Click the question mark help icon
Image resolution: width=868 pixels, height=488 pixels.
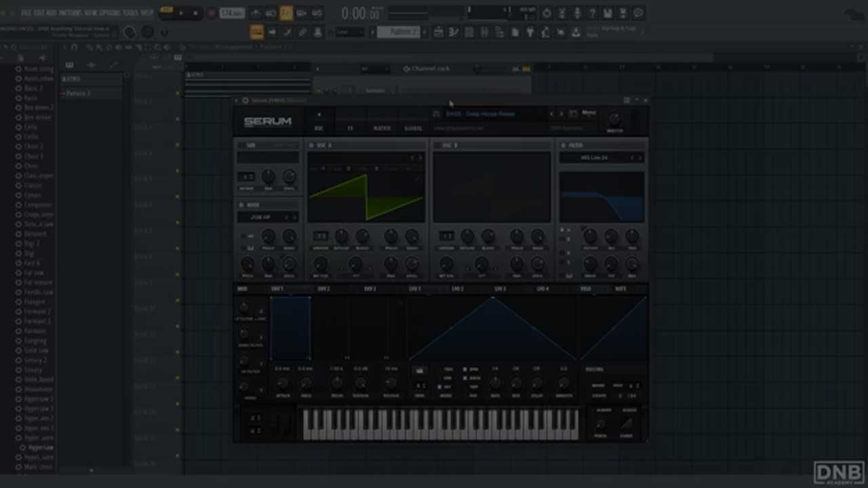click(x=593, y=13)
